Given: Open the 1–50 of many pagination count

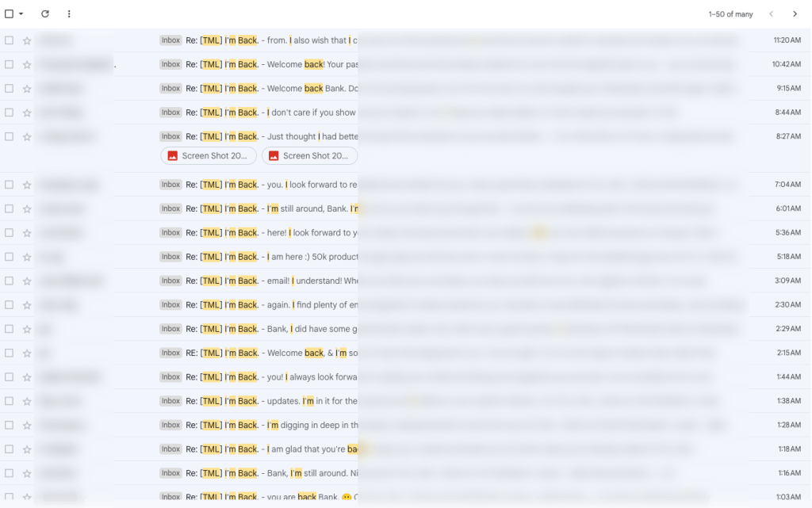Looking at the screenshot, I should 730,14.
